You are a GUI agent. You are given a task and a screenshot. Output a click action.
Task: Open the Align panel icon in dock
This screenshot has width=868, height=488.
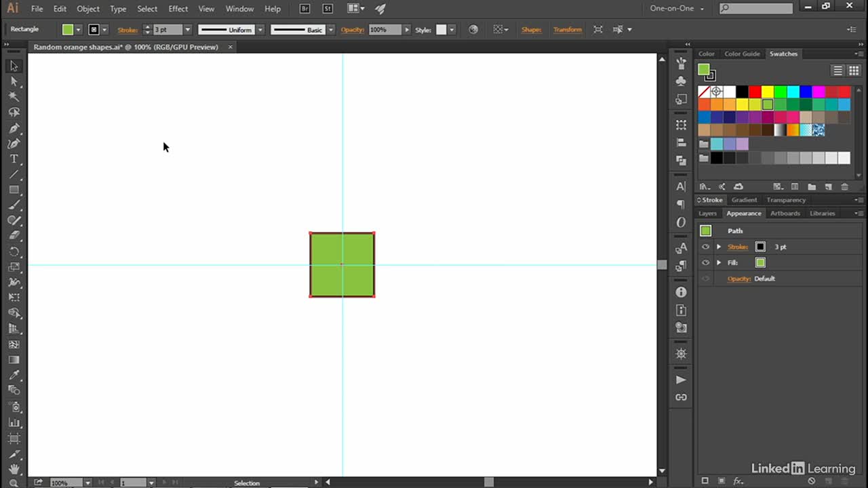pyautogui.click(x=681, y=143)
